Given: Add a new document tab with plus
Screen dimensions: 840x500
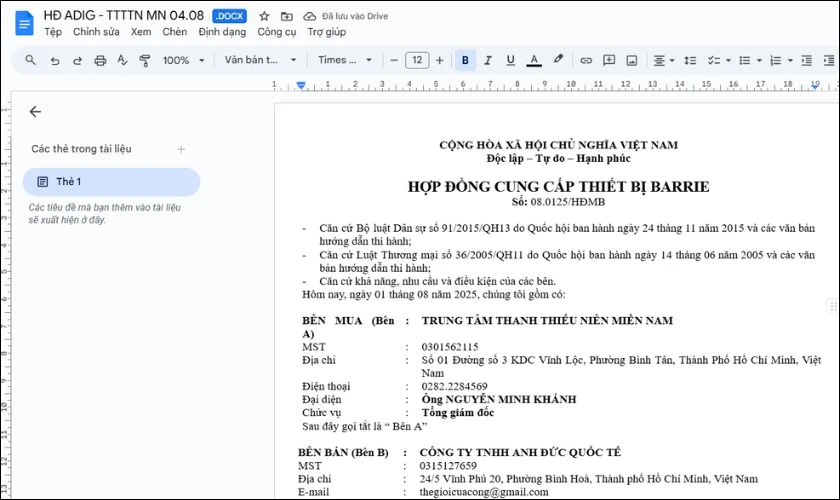Looking at the screenshot, I should [181, 149].
